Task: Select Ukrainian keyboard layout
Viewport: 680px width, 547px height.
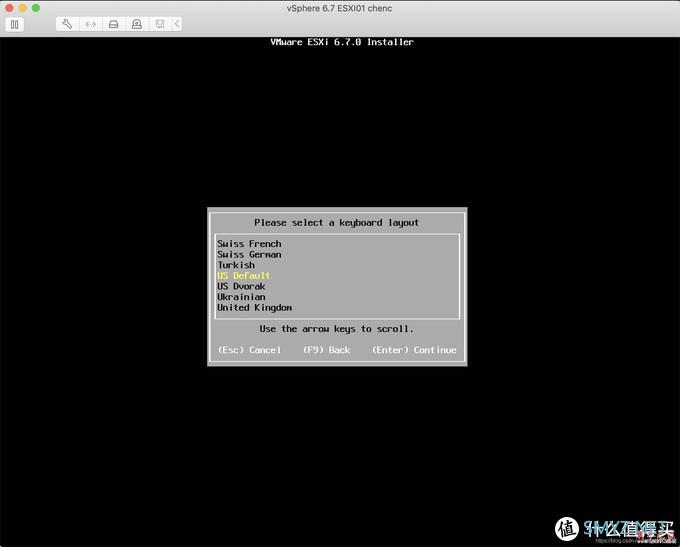Action: 241,297
